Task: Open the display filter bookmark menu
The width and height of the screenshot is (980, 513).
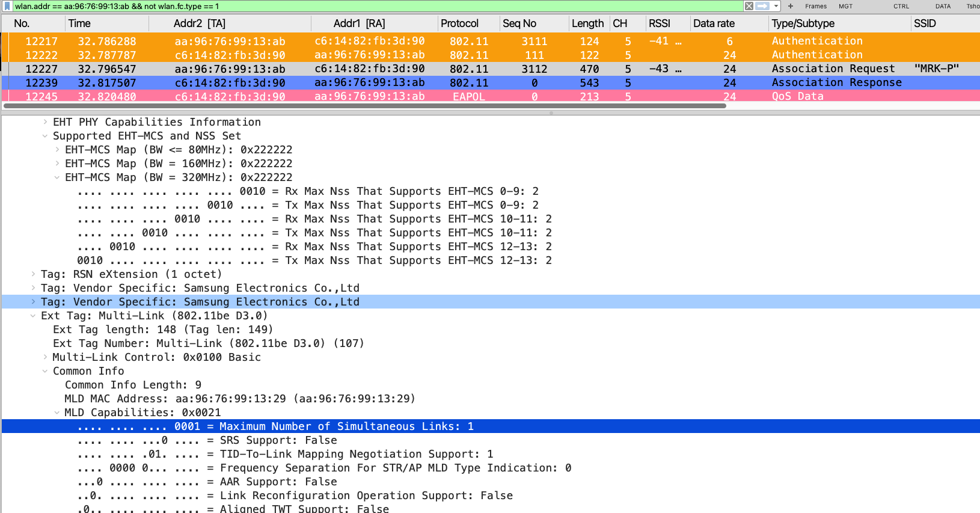Action: [8, 6]
